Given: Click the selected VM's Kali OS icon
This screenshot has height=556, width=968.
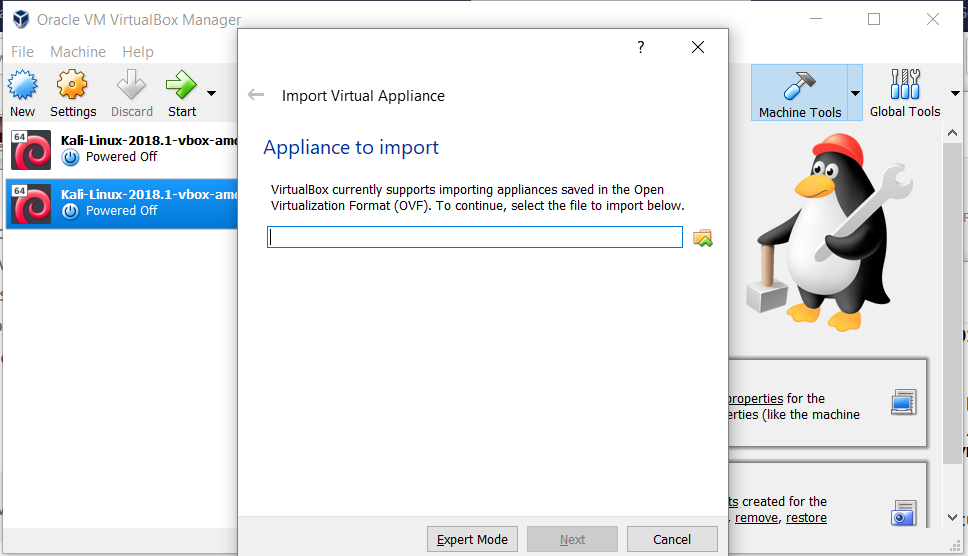Looking at the screenshot, I should pyautogui.click(x=31, y=204).
